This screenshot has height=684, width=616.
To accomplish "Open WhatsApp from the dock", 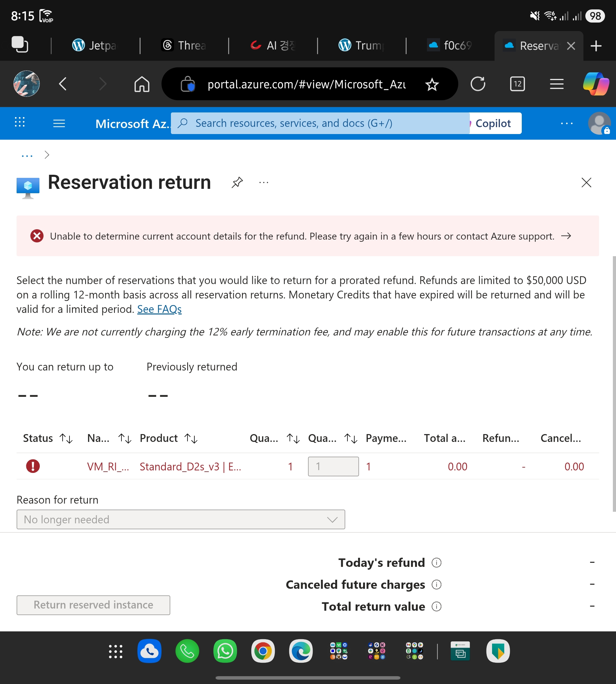I will [x=225, y=651].
